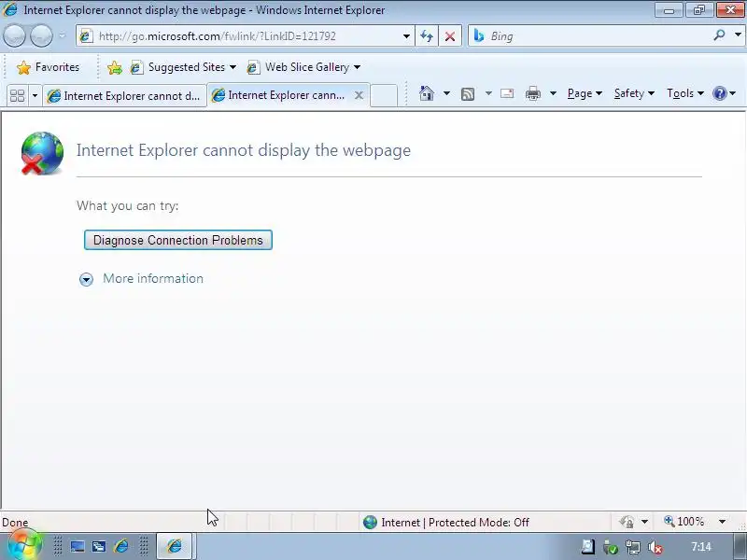Expand the address bar autocomplete dropdown
747x560 pixels.
click(406, 36)
